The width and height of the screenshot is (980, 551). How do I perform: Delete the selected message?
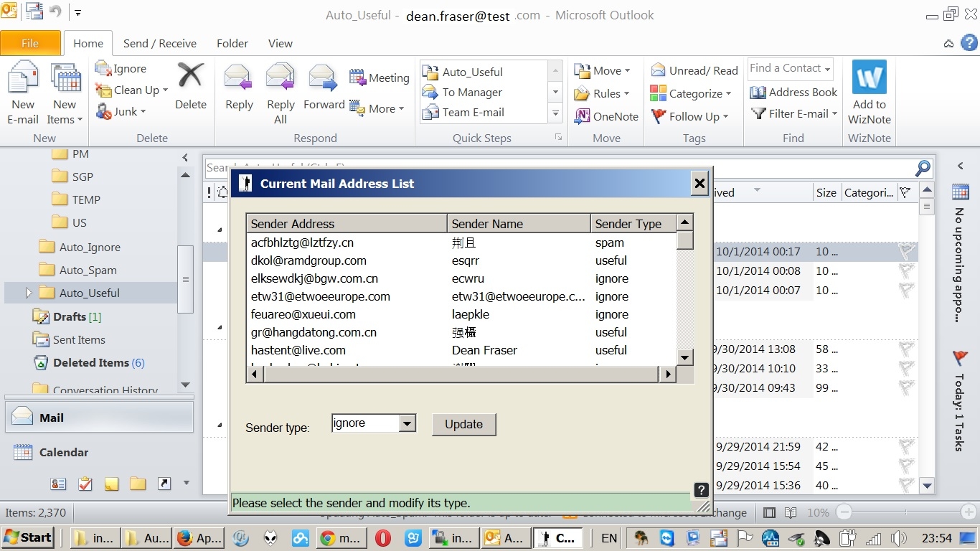tap(191, 86)
